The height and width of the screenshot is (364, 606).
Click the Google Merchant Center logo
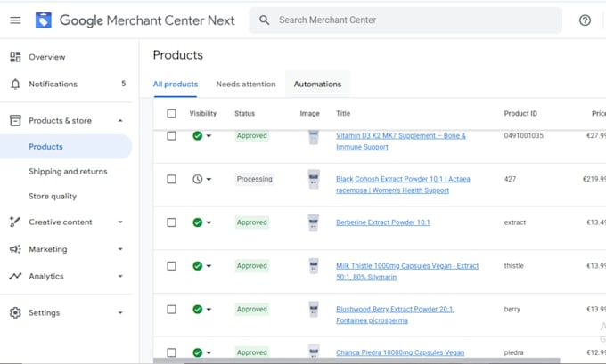(x=44, y=20)
